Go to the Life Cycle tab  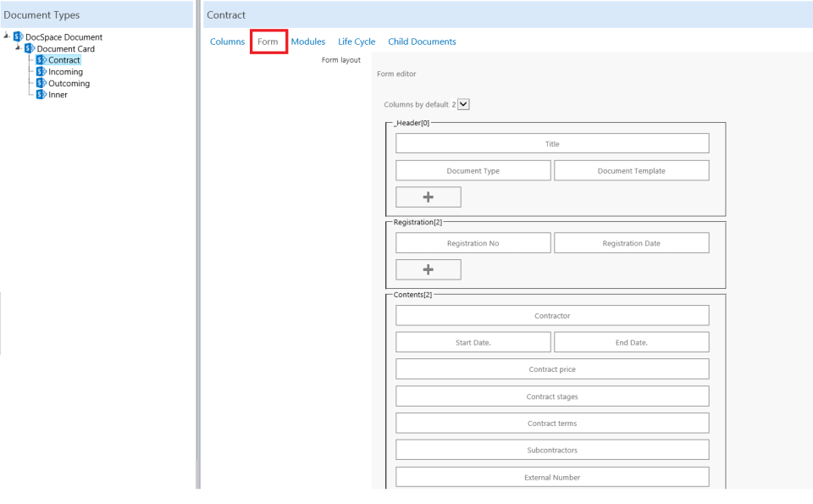coord(357,42)
